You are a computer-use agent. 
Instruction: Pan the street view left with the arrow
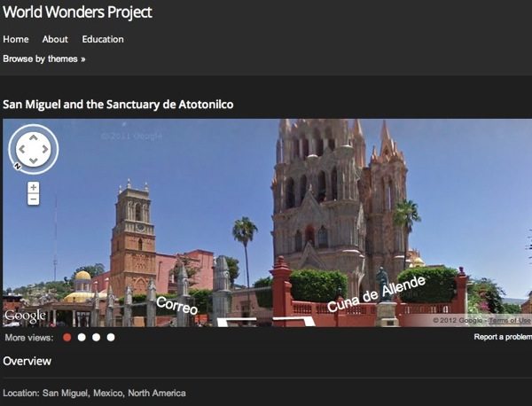[22, 149]
